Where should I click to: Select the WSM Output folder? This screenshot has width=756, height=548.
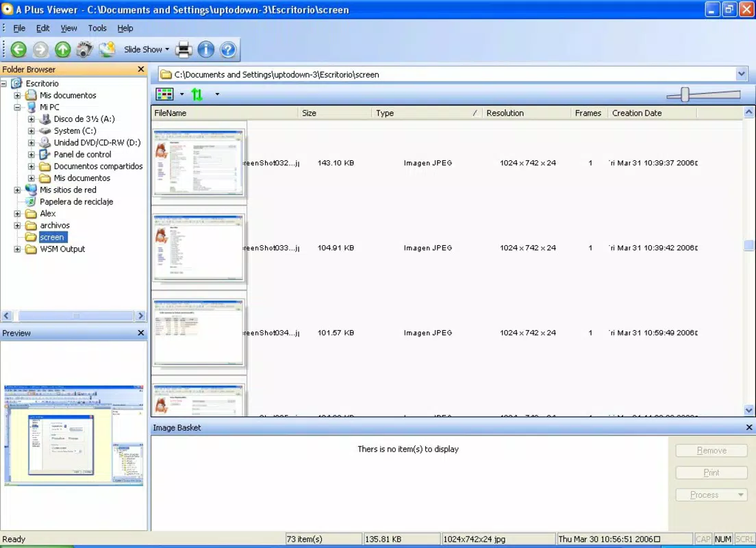(x=62, y=249)
